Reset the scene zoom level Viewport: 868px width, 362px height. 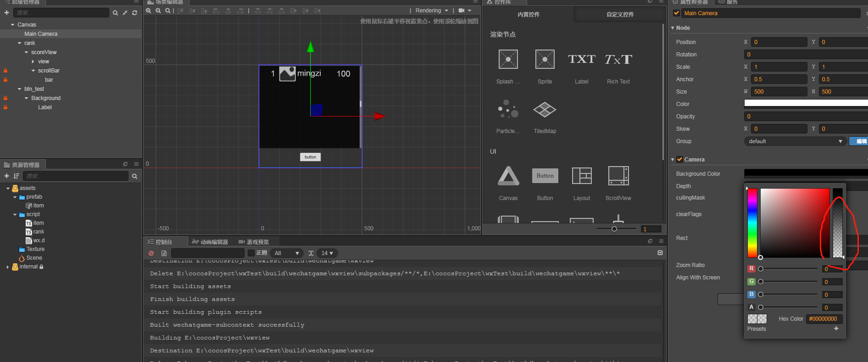[168, 11]
